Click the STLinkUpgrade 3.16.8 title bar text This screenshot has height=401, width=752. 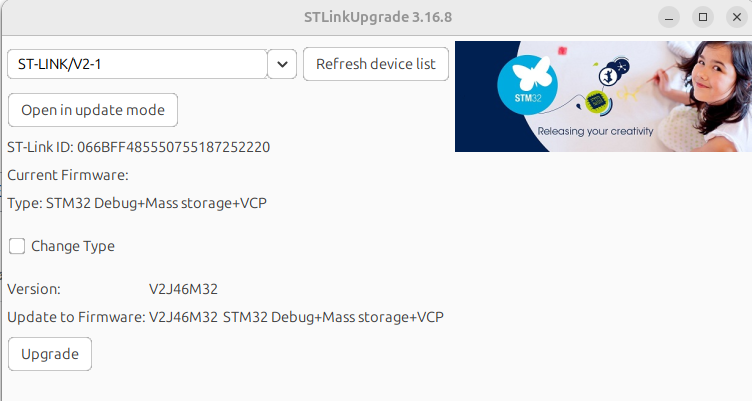pos(378,17)
